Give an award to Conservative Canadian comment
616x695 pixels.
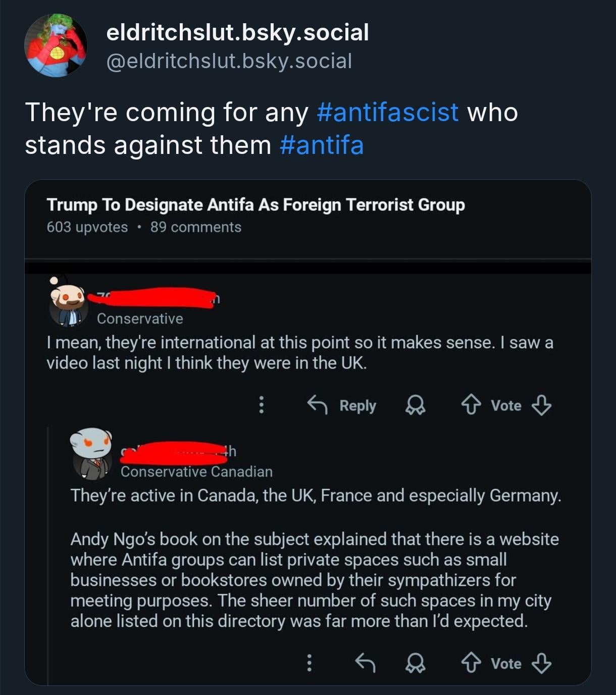click(415, 663)
